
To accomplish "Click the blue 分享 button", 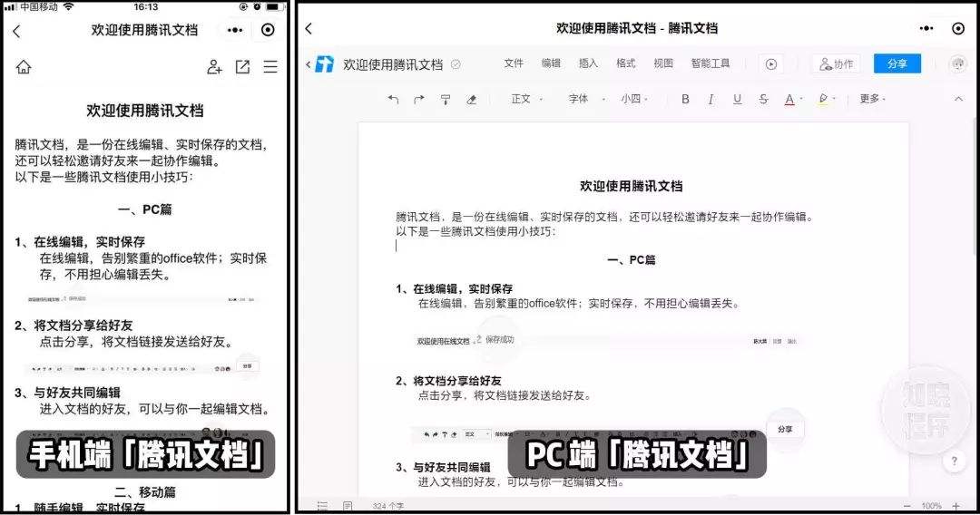I will (897, 63).
